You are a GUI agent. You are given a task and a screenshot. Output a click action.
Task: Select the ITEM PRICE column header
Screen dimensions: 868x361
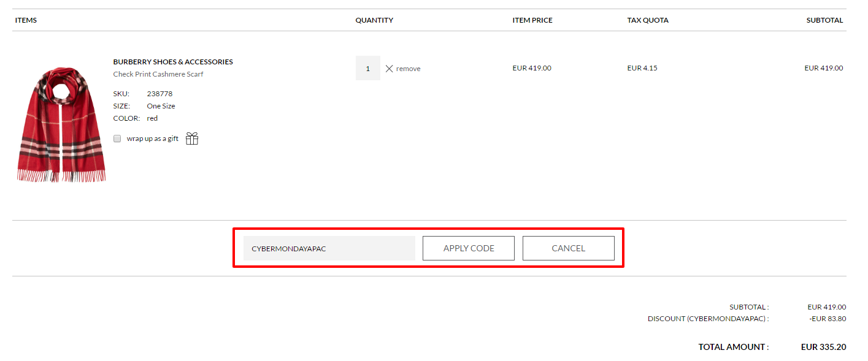532,20
